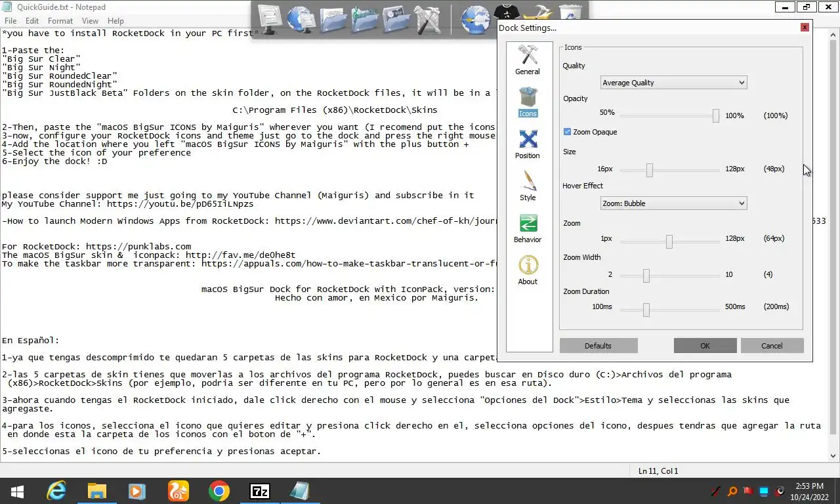The width and height of the screenshot is (840, 504).
Task: Click the Defaults button
Action: tap(598, 346)
